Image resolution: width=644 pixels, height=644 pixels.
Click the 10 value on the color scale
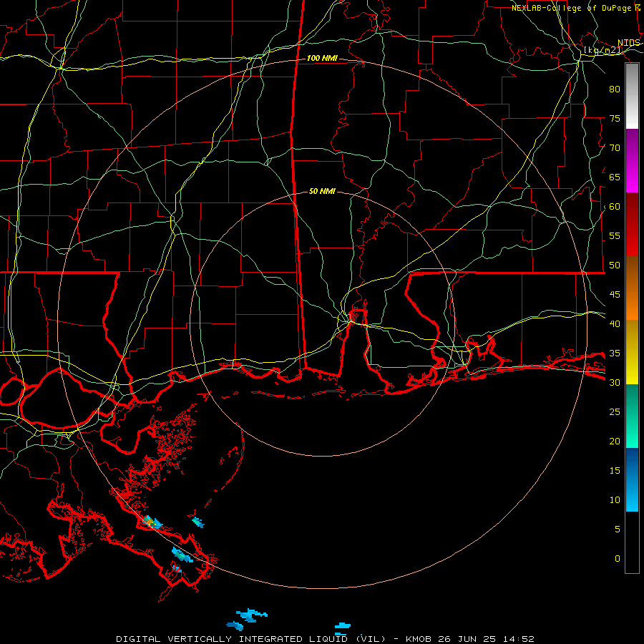615,500
